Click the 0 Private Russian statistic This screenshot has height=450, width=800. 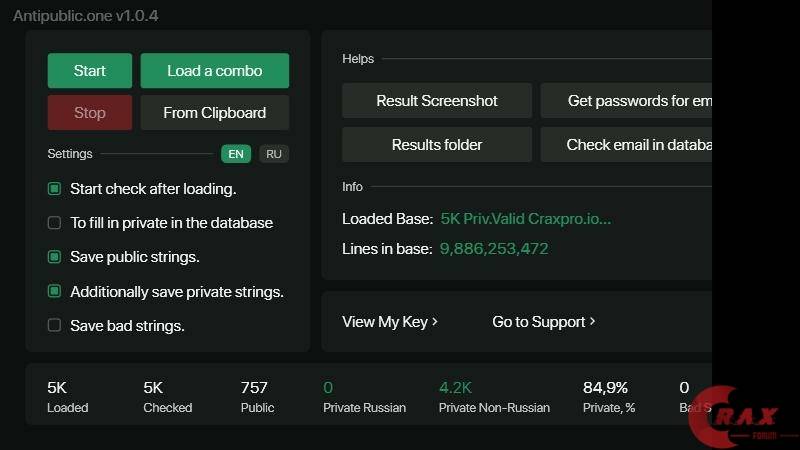point(364,396)
